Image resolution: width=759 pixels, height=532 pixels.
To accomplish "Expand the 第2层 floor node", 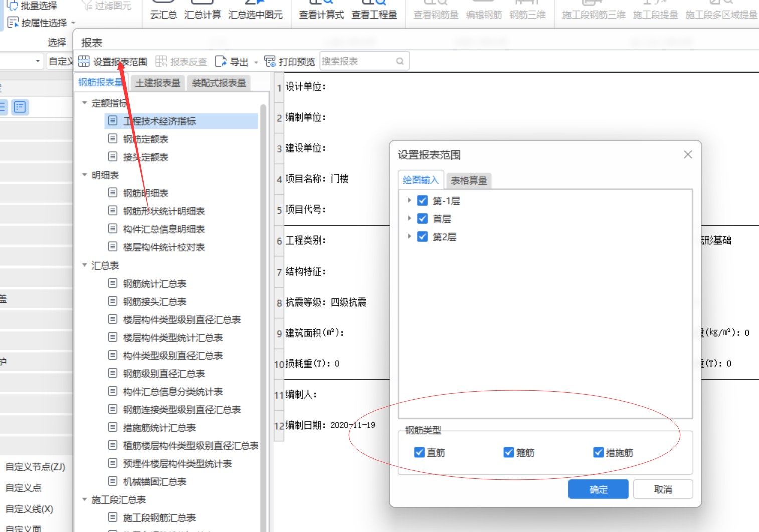I will pyautogui.click(x=409, y=236).
